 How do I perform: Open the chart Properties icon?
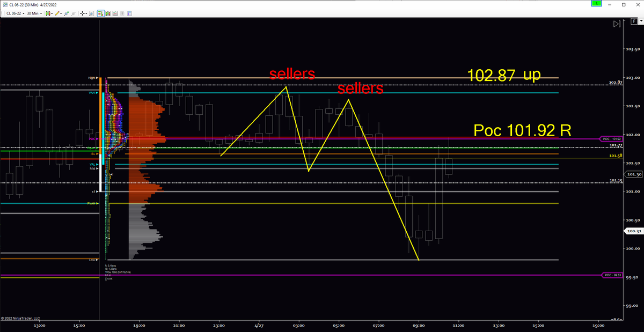[x=129, y=13]
